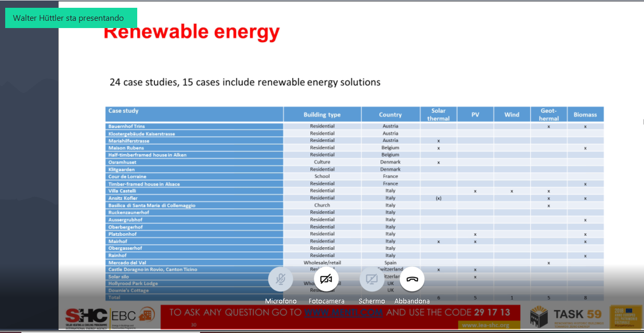The width and height of the screenshot is (644, 333).
Task: Turn on the camera (Fotocamera)
Action: coord(326,279)
